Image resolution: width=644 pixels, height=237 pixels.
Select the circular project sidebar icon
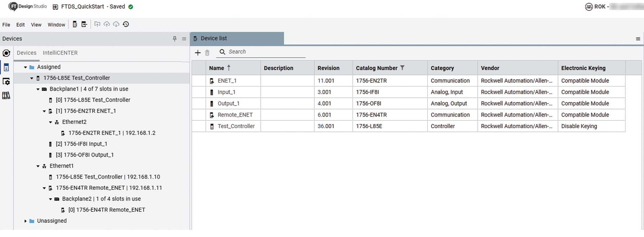click(6, 53)
